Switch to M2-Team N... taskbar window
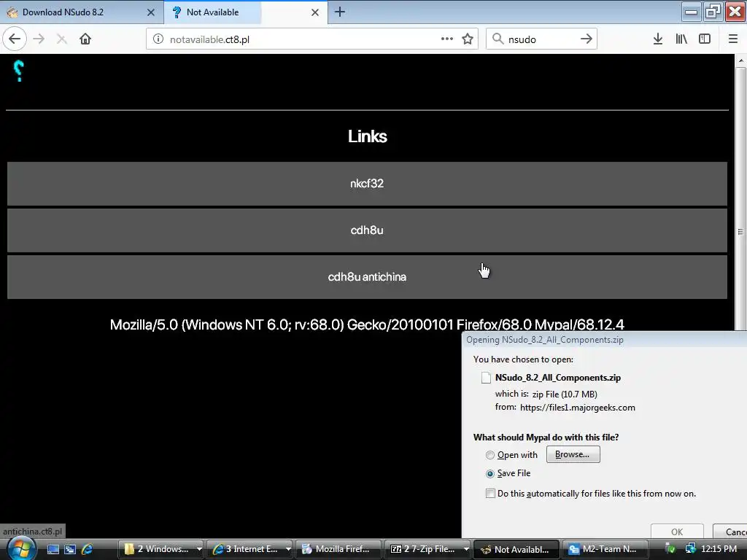 coord(605,549)
